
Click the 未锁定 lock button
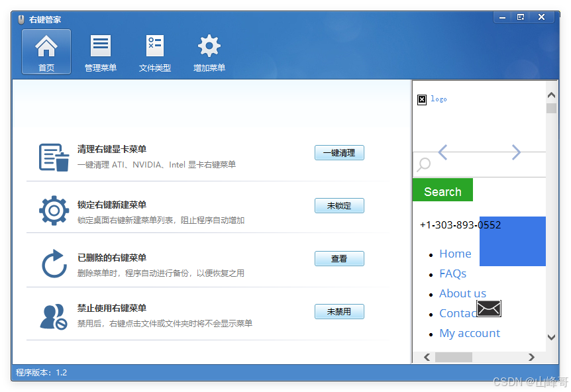pos(339,206)
